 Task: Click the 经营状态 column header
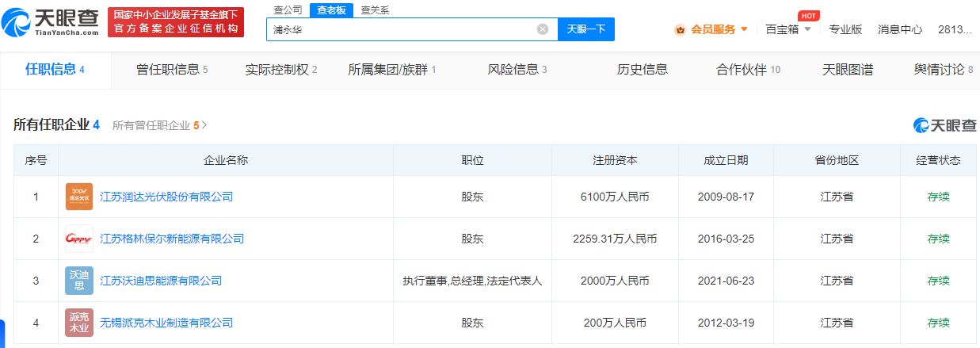(938, 160)
